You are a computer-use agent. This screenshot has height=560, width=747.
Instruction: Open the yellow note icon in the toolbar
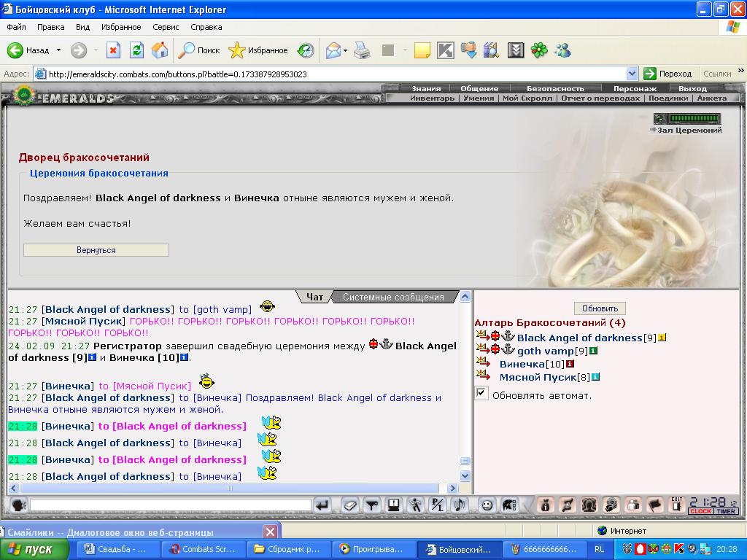pos(422,50)
